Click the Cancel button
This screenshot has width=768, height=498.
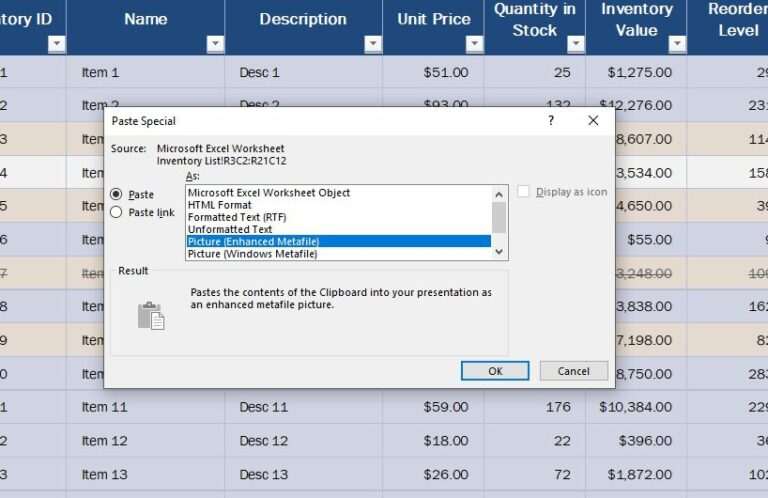[573, 371]
